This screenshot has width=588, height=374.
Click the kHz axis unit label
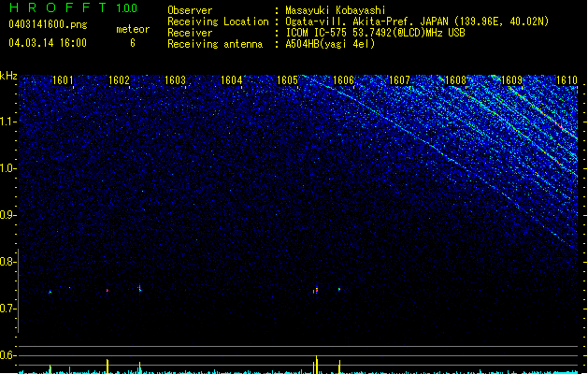8,76
